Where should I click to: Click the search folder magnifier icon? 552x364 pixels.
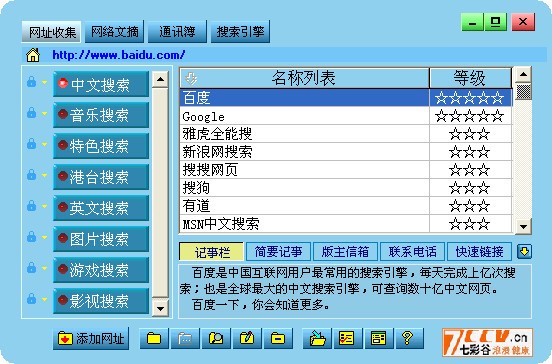point(216,338)
